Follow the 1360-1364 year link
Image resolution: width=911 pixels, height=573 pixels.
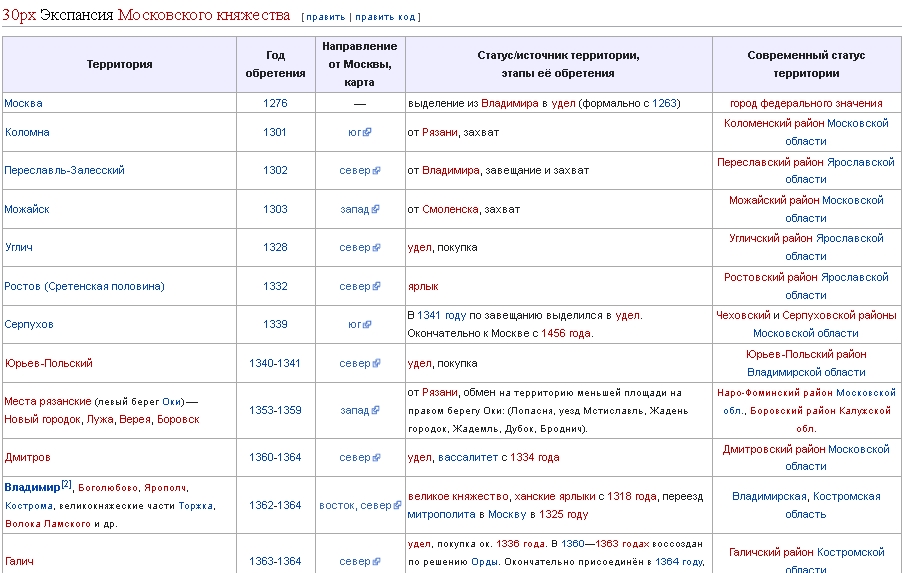coord(275,457)
